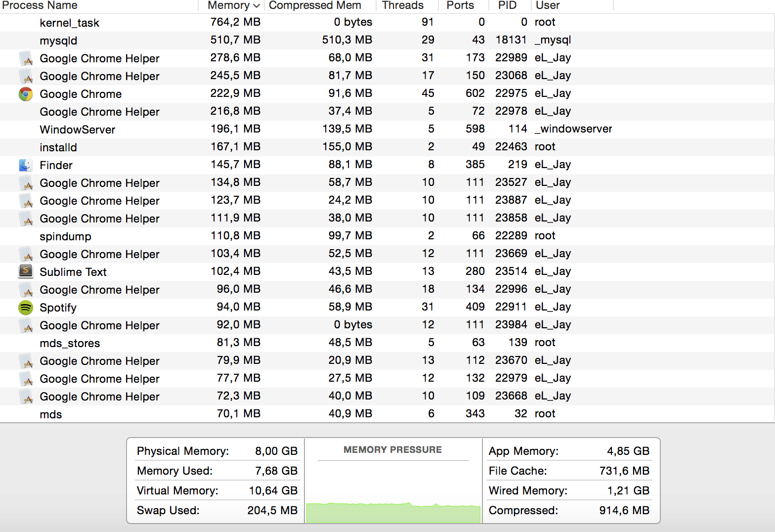775x532 pixels.
Task: Select the kernel_task process row
Action: 70,23
